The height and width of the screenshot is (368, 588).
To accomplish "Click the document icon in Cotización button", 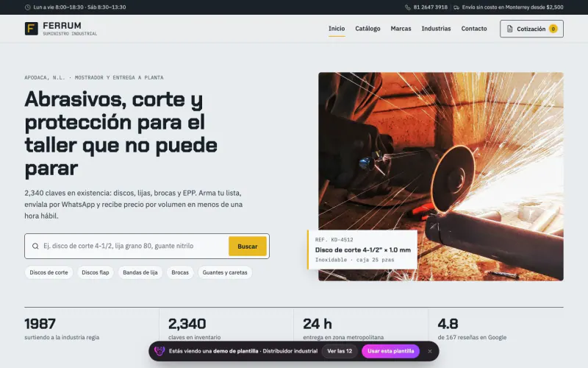I will pos(509,29).
